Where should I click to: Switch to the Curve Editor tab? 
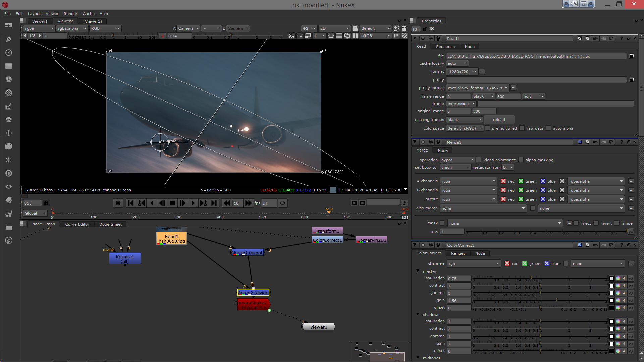77,224
